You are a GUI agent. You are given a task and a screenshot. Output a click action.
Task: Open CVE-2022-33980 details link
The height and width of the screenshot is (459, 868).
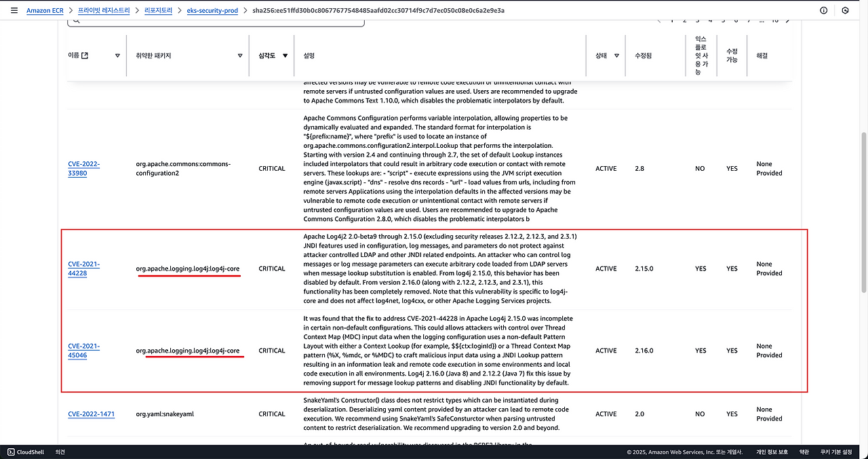pos(84,168)
